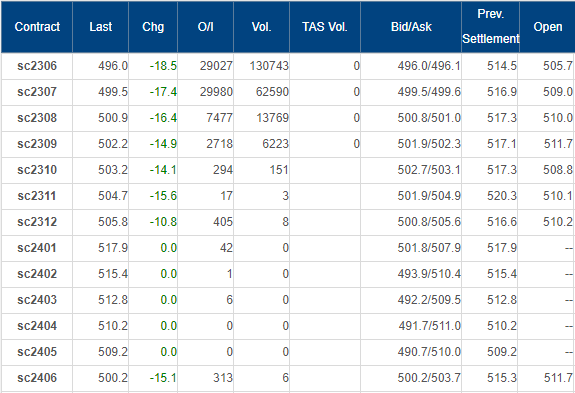The width and height of the screenshot is (575, 393).
Task: Select contract sc2401
Action: 37,248
